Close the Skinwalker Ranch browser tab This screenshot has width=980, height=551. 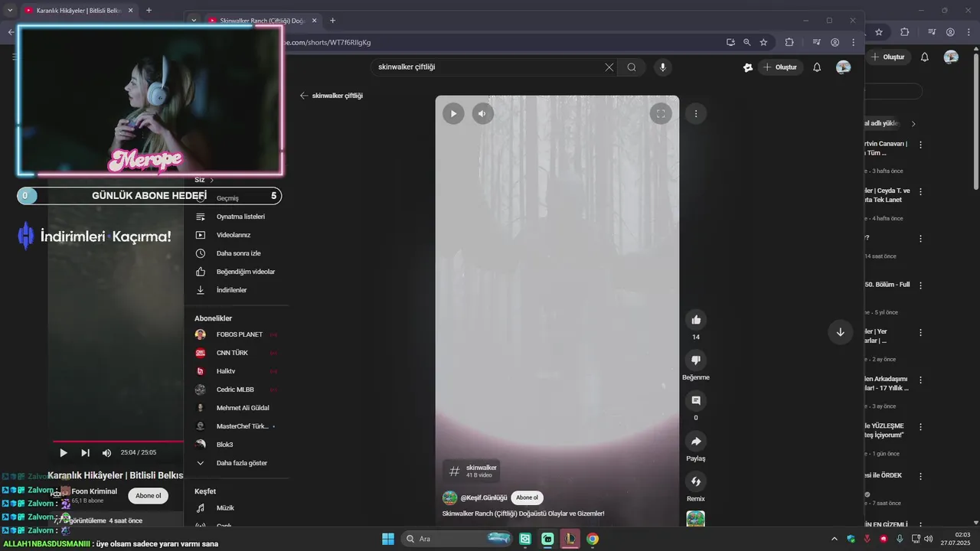point(314,21)
